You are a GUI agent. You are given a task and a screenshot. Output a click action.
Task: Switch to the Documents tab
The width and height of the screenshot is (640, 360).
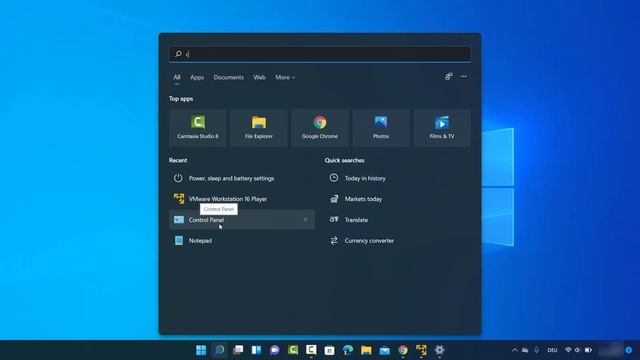coord(228,77)
